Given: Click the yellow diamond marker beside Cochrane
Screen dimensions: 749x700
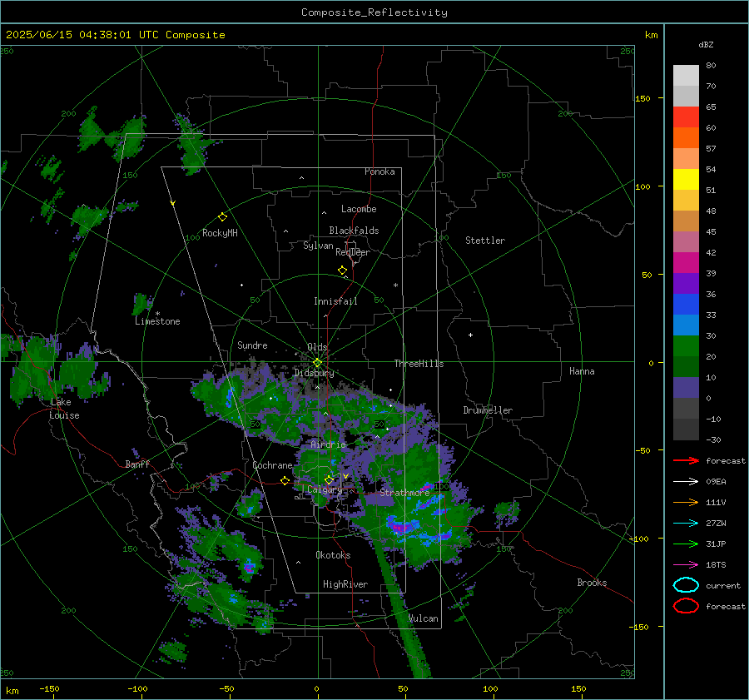Looking at the screenshot, I should [285, 480].
